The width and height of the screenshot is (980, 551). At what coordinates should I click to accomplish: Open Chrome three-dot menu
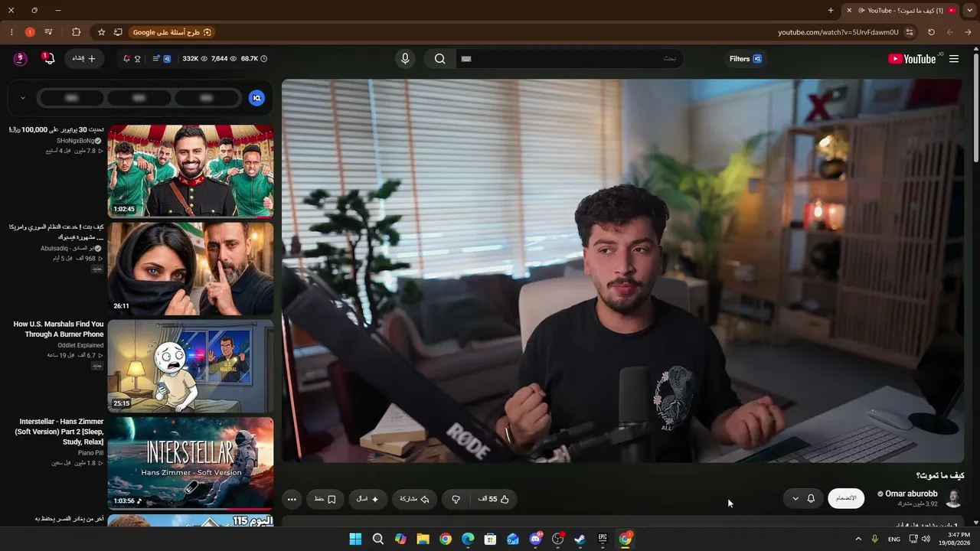11,32
